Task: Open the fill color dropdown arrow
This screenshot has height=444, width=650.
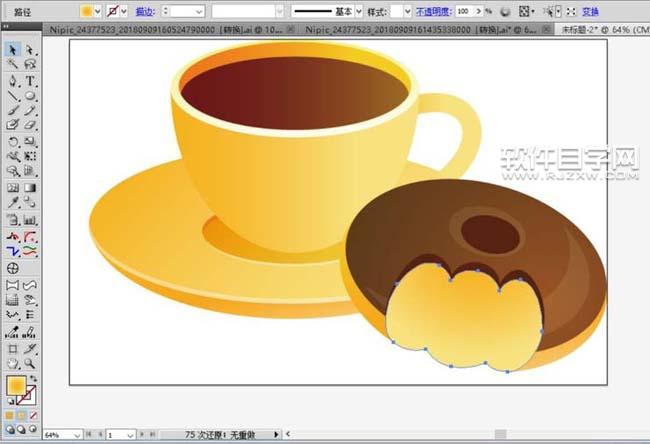Action: coord(98,12)
